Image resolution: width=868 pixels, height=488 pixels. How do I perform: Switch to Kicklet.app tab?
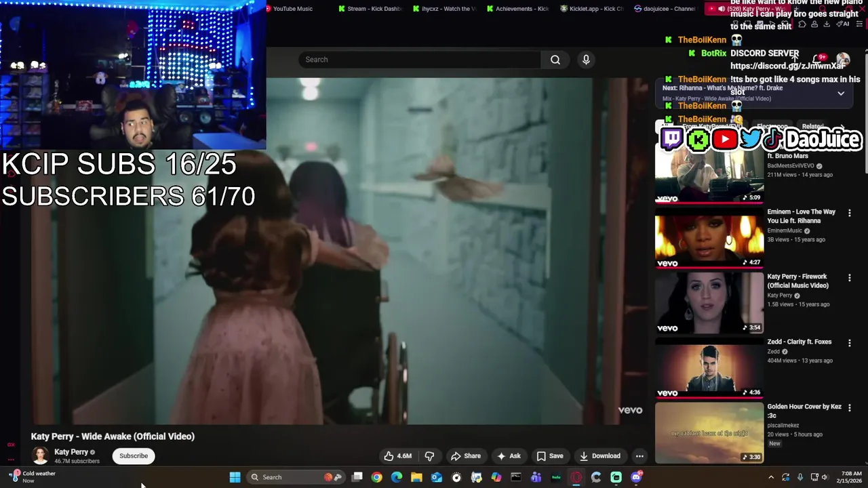coord(592,9)
